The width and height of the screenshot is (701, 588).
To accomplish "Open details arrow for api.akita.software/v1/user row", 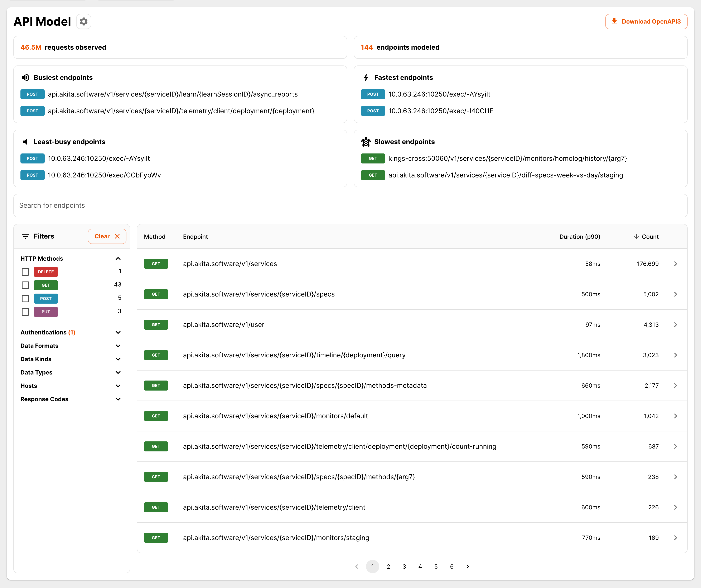I will coord(675,325).
